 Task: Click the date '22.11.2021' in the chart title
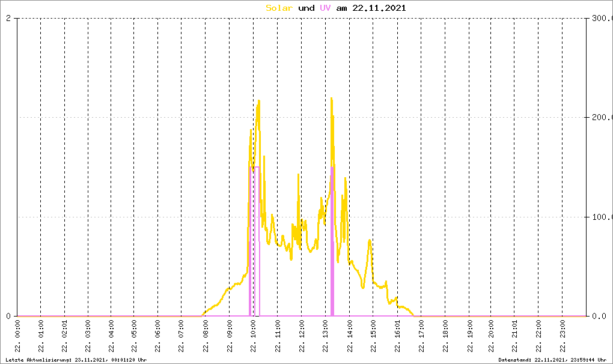pyautogui.click(x=379, y=8)
